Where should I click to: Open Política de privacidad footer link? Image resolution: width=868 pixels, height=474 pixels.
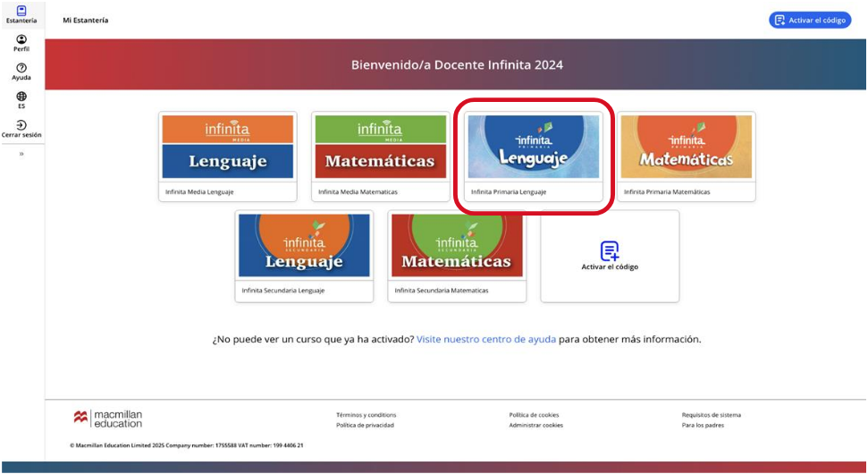click(x=365, y=426)
